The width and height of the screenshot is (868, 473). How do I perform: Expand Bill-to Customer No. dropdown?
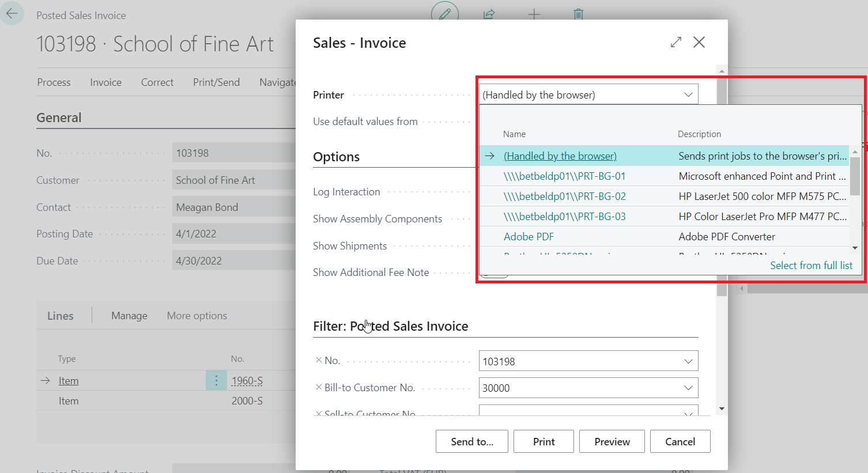pyautogui.click(x=688, y=388)
